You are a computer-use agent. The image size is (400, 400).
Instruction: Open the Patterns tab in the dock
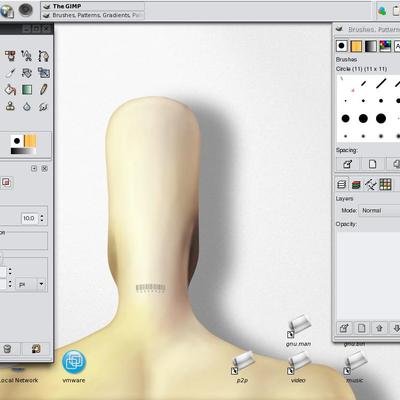coord(356,46)
